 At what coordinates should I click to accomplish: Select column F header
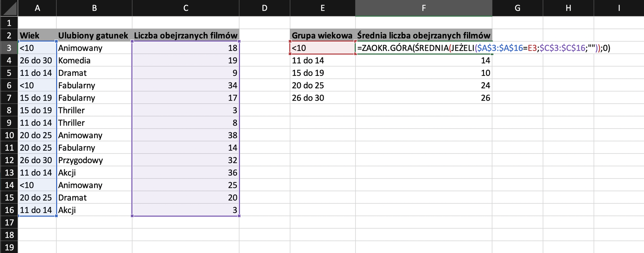click(424, 8)
